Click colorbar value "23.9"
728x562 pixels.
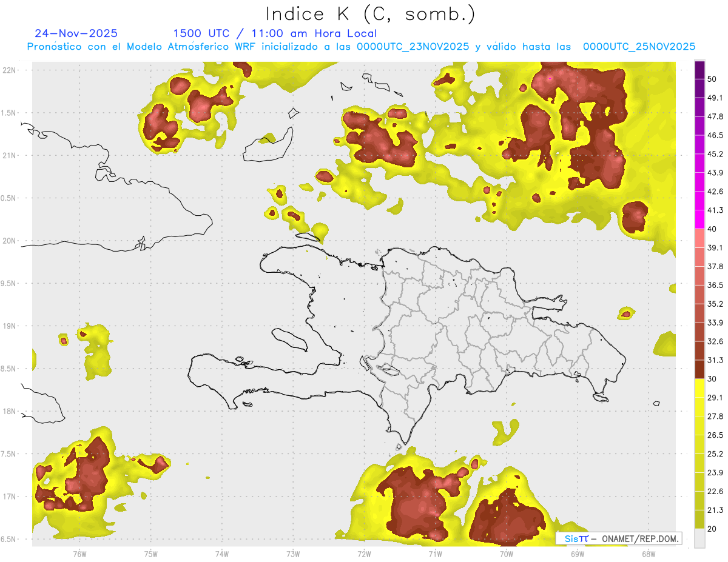(715, 472)
